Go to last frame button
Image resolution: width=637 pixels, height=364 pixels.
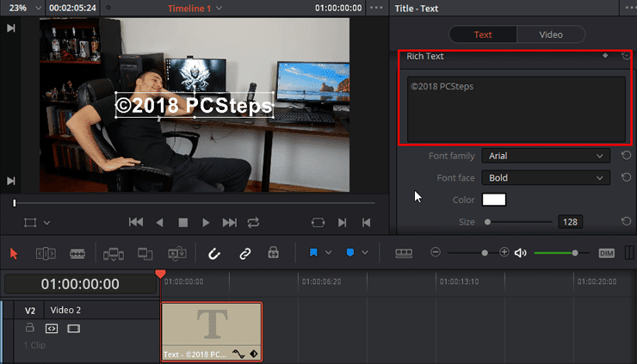pos(230,223)
